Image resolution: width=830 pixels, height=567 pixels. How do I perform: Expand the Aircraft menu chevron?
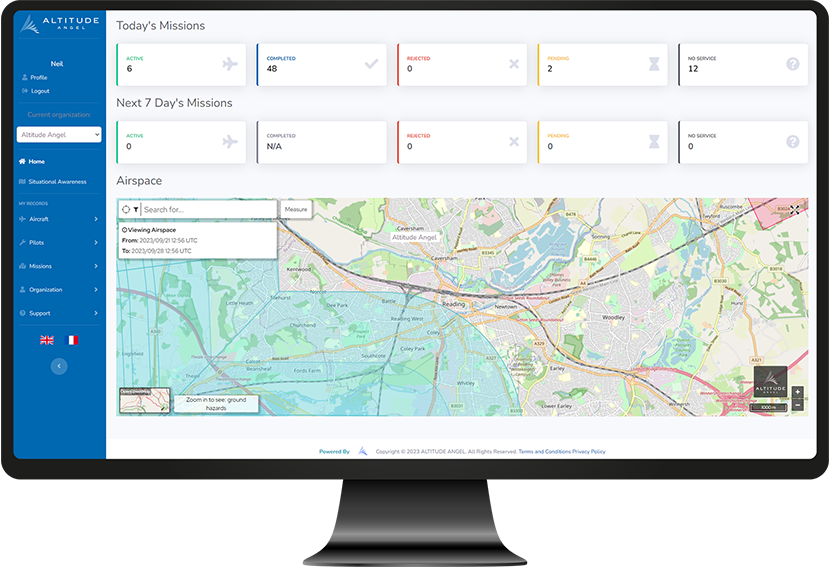[96, 219]
